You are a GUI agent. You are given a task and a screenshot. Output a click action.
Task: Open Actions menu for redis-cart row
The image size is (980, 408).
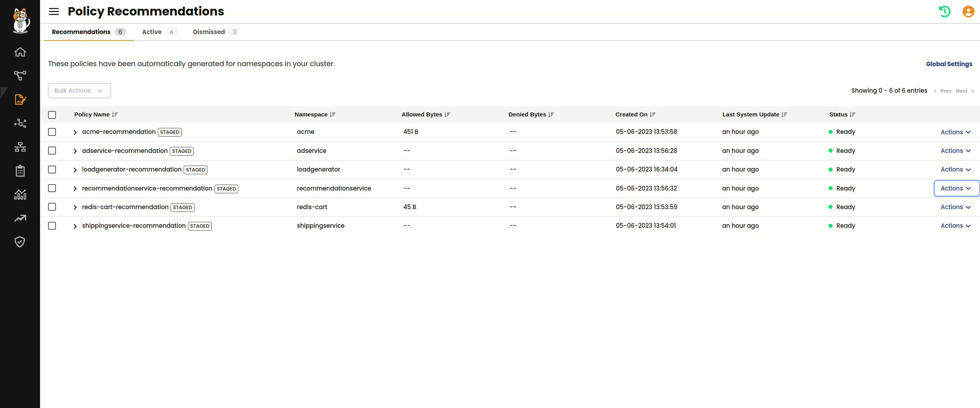(955, 207)
